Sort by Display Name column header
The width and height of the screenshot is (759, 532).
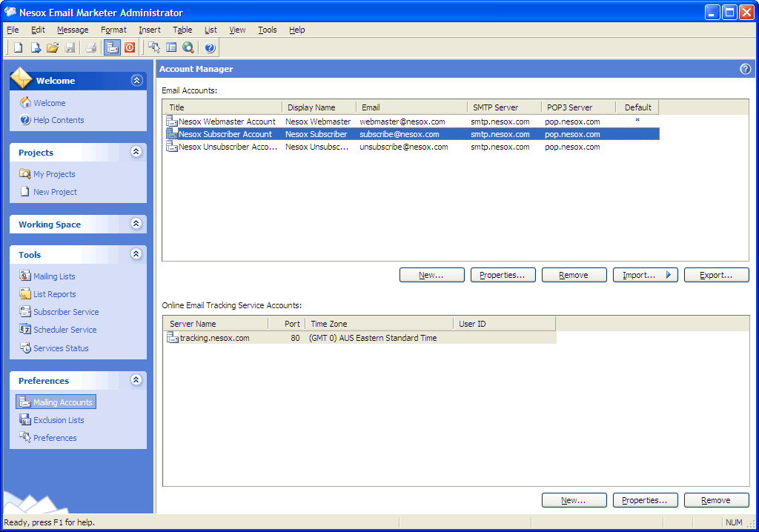coord(319,107)
